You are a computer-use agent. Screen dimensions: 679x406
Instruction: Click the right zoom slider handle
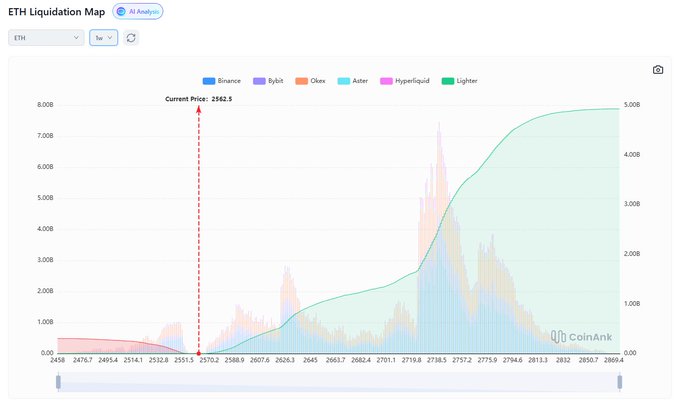click(620, 382)
